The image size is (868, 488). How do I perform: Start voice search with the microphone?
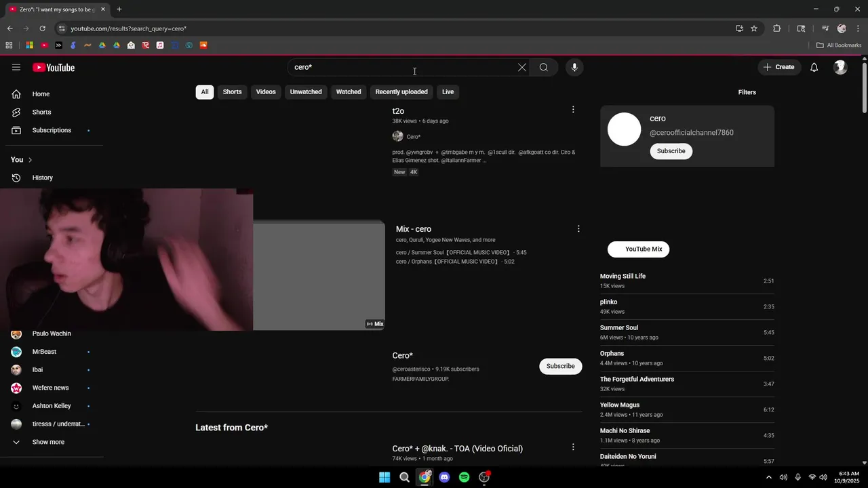pos(574,67)
